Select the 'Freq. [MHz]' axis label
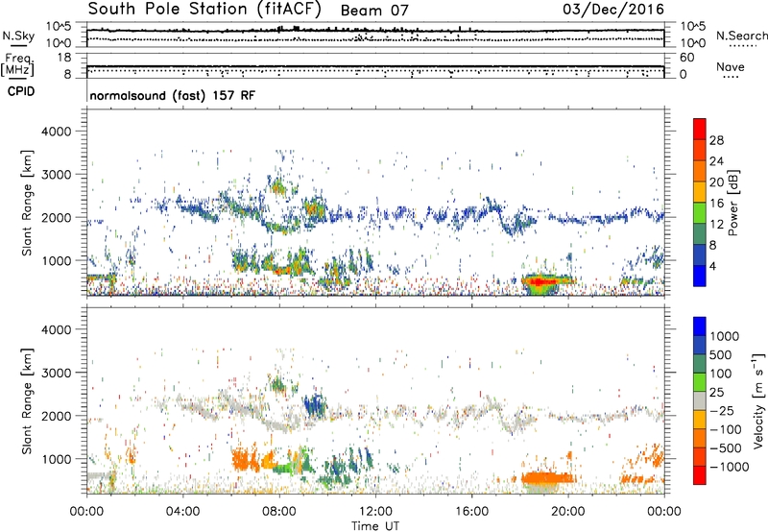Viewport: 768px width, 532px height. point(18,64)
